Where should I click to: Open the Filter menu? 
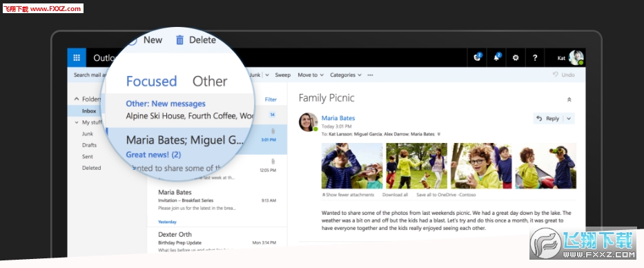coord(271,99)
